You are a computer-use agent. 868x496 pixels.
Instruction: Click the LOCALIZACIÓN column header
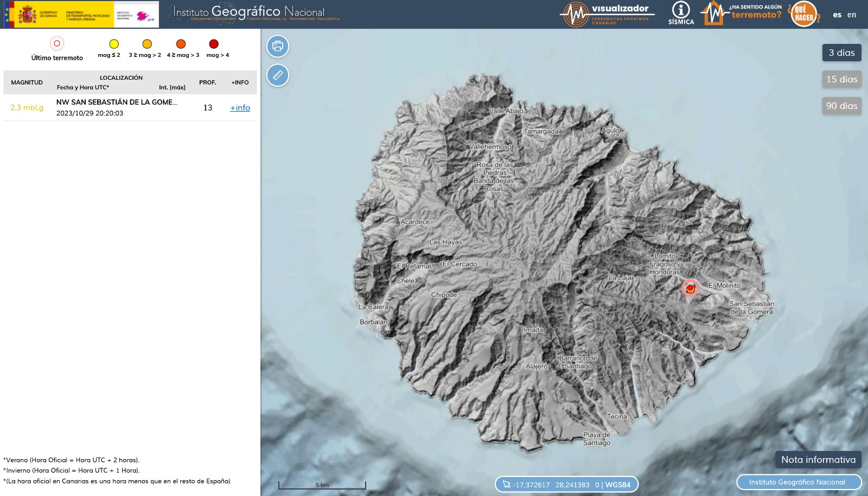(121, 78)
